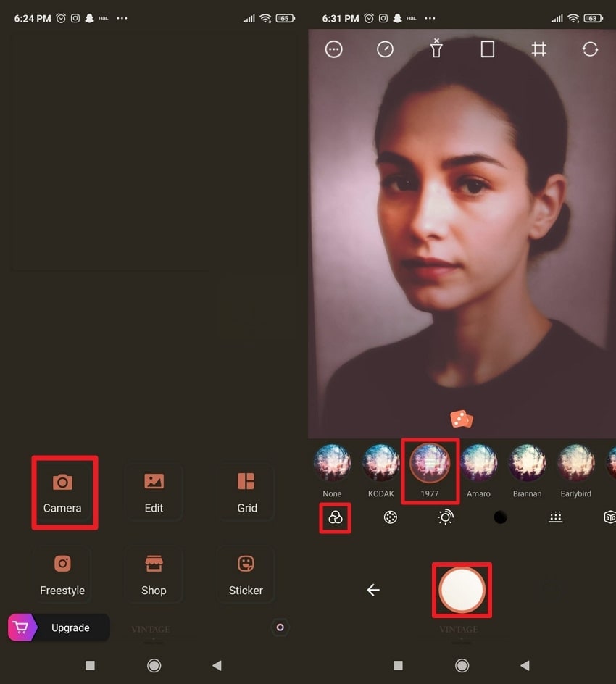Tap the random filter dice icon

462,420
